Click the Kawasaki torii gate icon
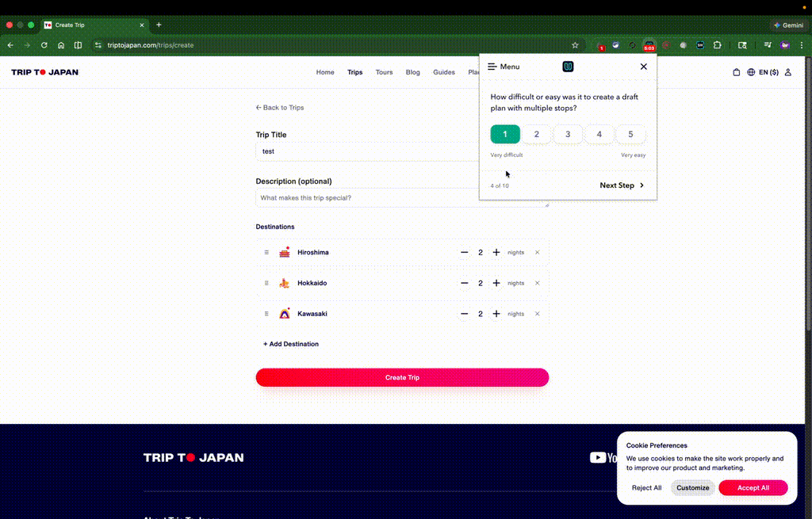 [x=285, y=313]
